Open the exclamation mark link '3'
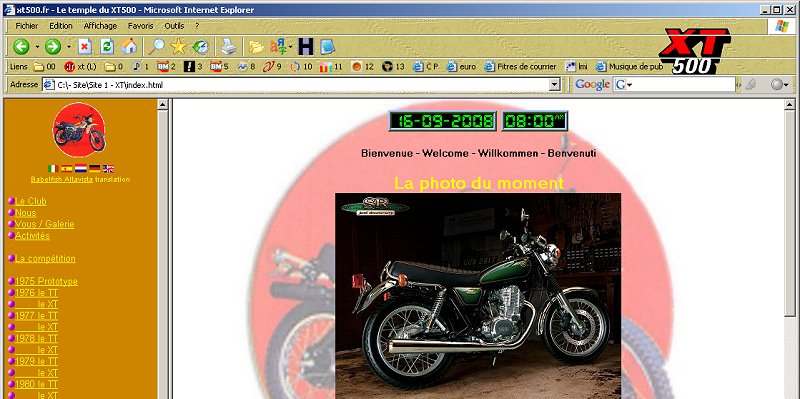The width and height of the screenshot is (800, 399). [193, 66]
